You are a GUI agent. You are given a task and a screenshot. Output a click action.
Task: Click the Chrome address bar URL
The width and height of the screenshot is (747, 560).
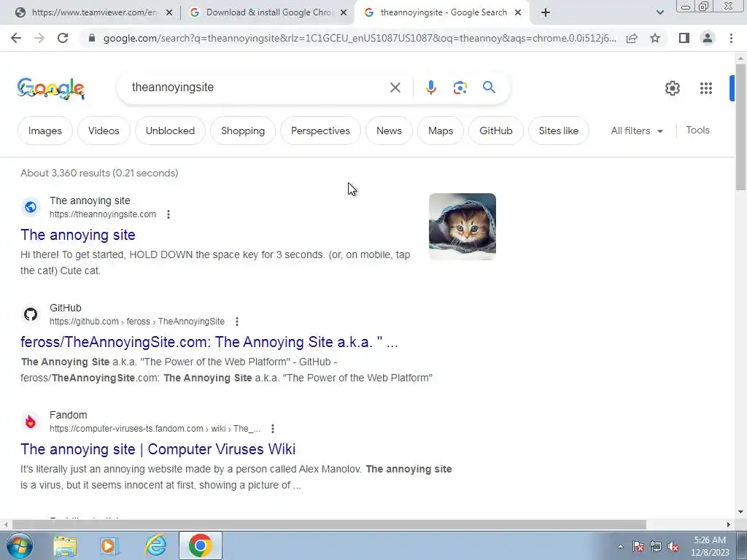pos(360,38)
